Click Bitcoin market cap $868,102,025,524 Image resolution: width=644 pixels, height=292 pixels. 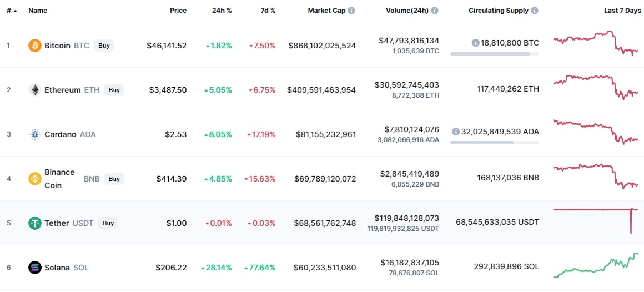[322, 46]
